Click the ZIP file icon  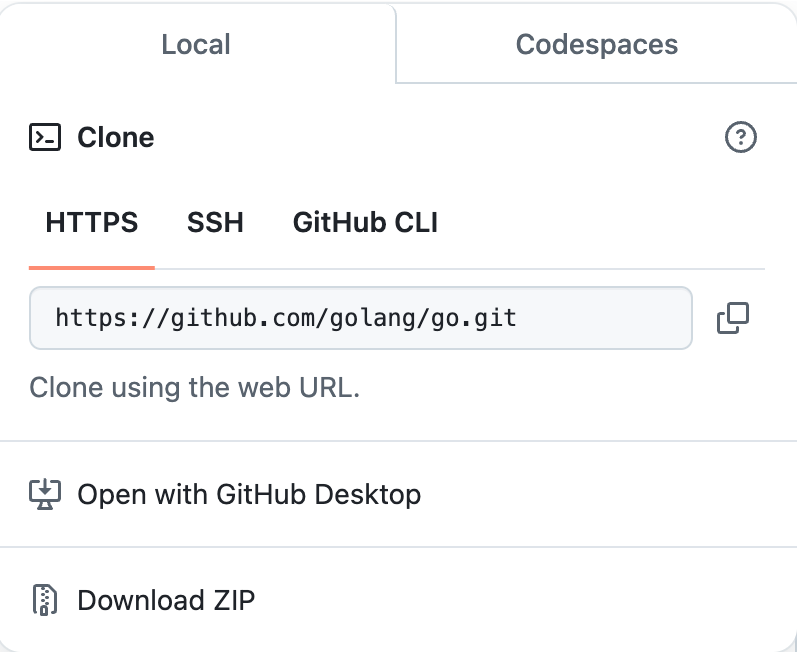[x=45, y=600]
